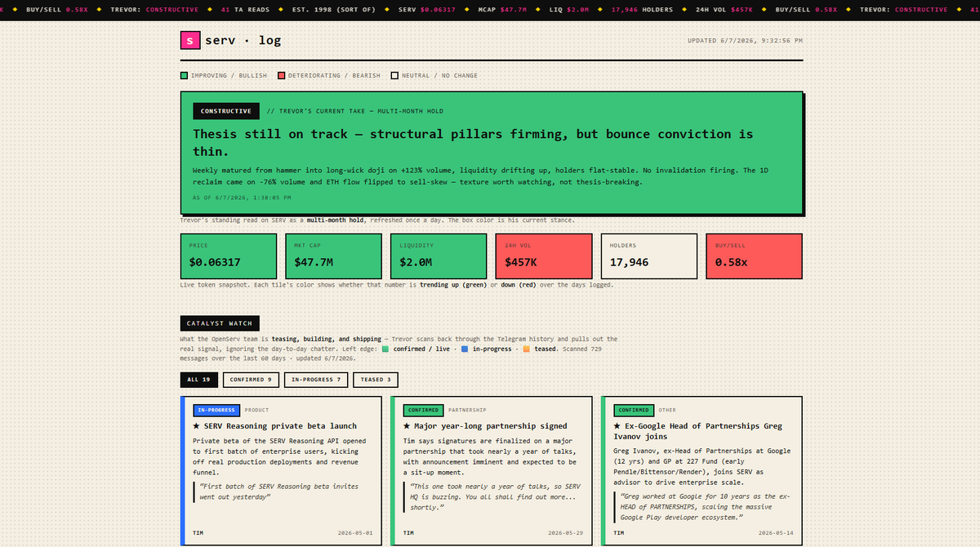Click the "LIQ $2.0M" ticker item
The image size is (980, 547).
tap(568, 10)
